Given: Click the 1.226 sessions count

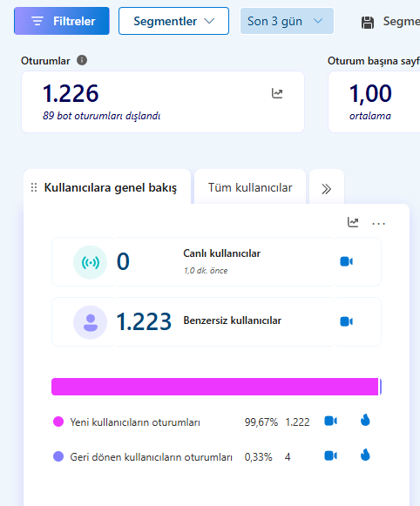Looking at the screenshot, I should tap(71, 93).
